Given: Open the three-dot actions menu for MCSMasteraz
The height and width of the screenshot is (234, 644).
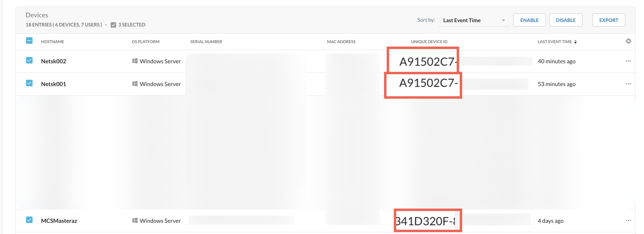Looking at the screenshot, I should pyautogui.click(x=629, y=220).
